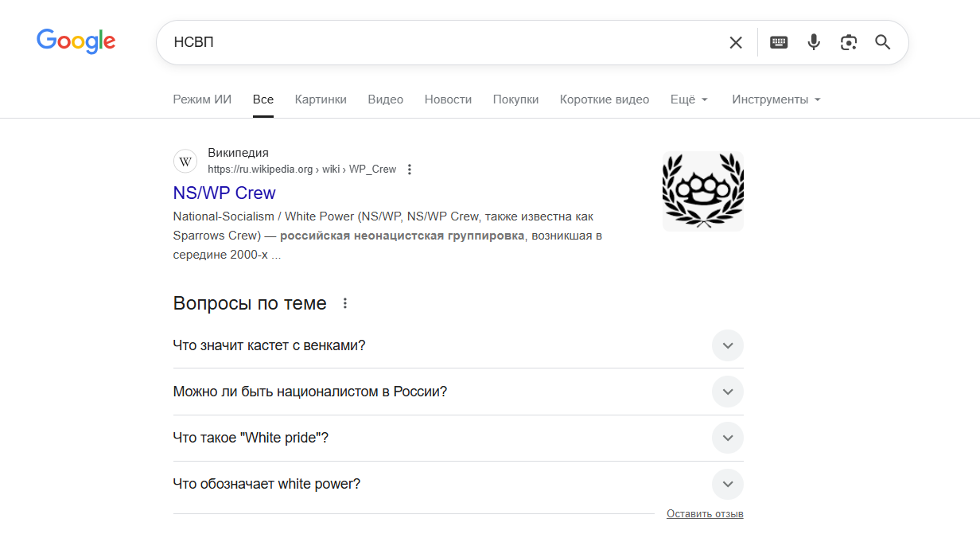The image size is (980, 538).
Task: Switch to the Покупки tab
Action: (x=515, y=99)
